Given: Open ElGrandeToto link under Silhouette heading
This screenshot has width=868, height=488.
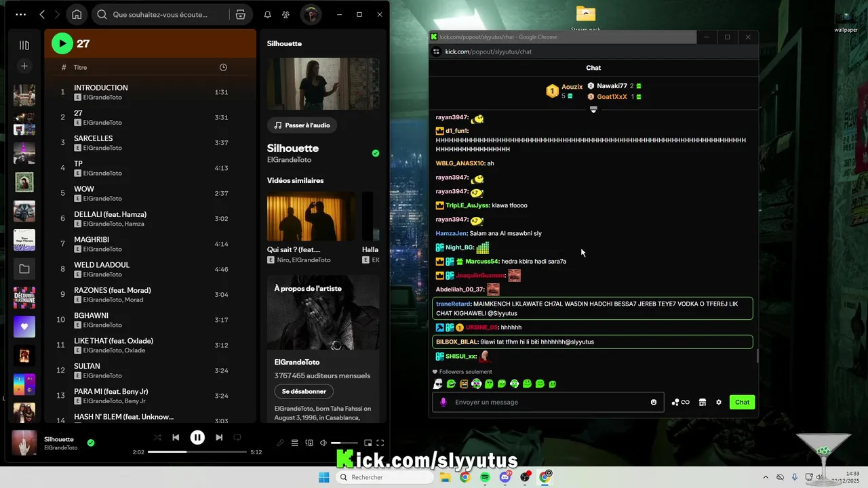Looking at the screenshot, I should [x=290, y=160].
